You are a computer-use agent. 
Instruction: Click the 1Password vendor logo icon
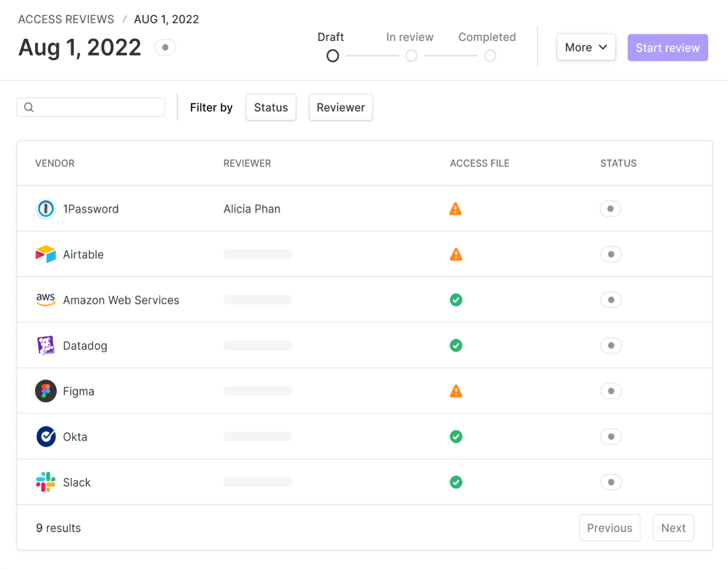46,209
